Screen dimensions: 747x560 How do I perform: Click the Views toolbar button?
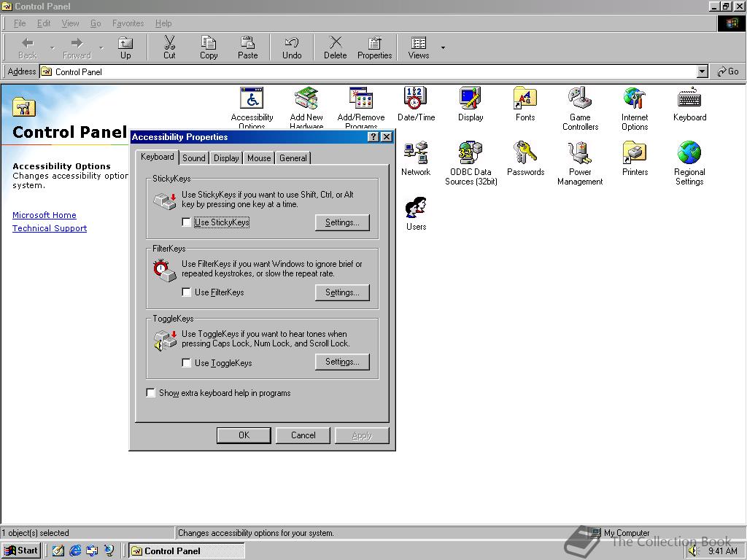pos(419,47)
